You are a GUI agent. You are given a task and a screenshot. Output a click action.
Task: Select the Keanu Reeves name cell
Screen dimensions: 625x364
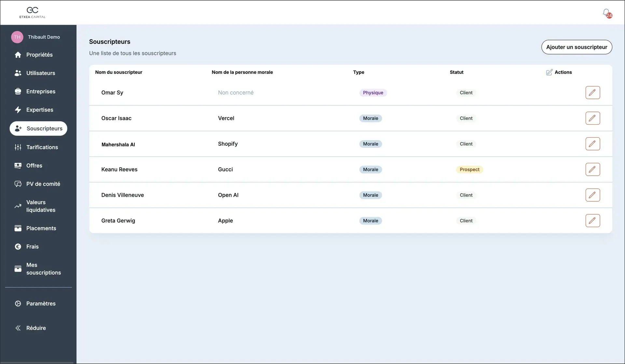pos(119,169)
